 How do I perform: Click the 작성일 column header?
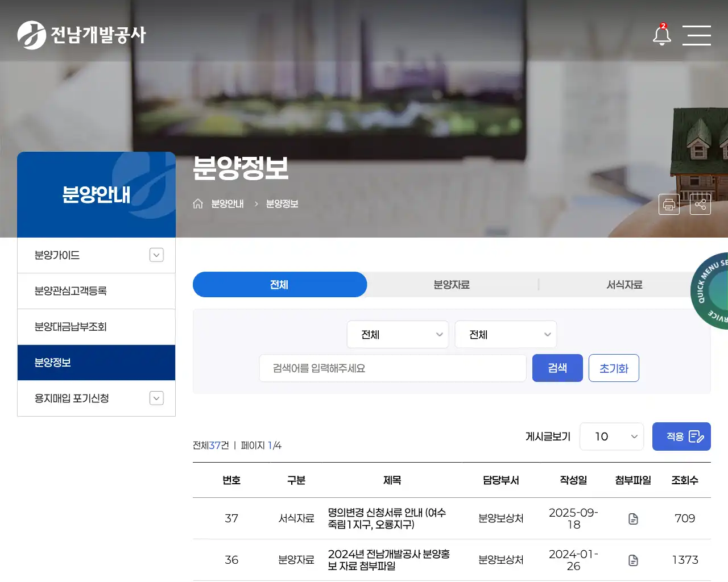pyautogui.click(x=573, y=480)
